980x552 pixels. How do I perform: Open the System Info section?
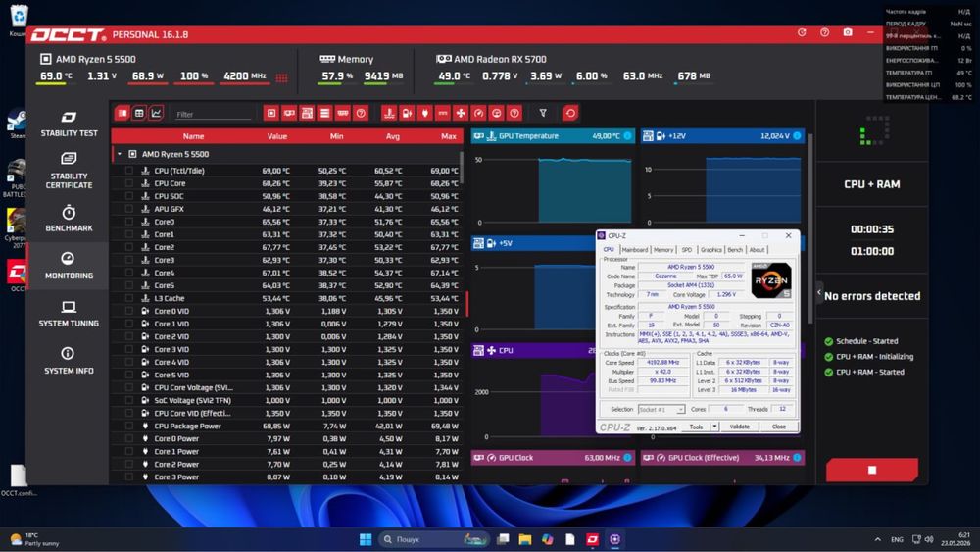69,361
